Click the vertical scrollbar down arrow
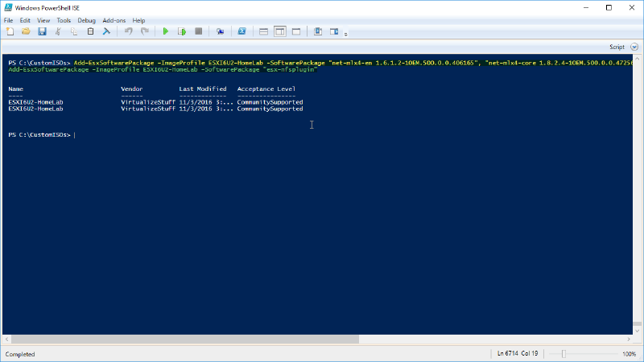Screen dimensions: 644x362 pos(637,331)
